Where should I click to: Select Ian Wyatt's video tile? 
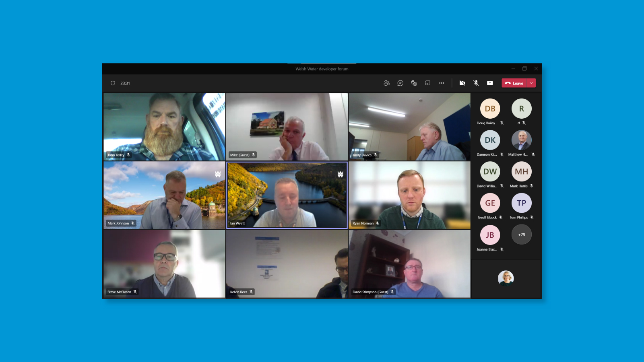pyautogui.click(x=287, y=195)
